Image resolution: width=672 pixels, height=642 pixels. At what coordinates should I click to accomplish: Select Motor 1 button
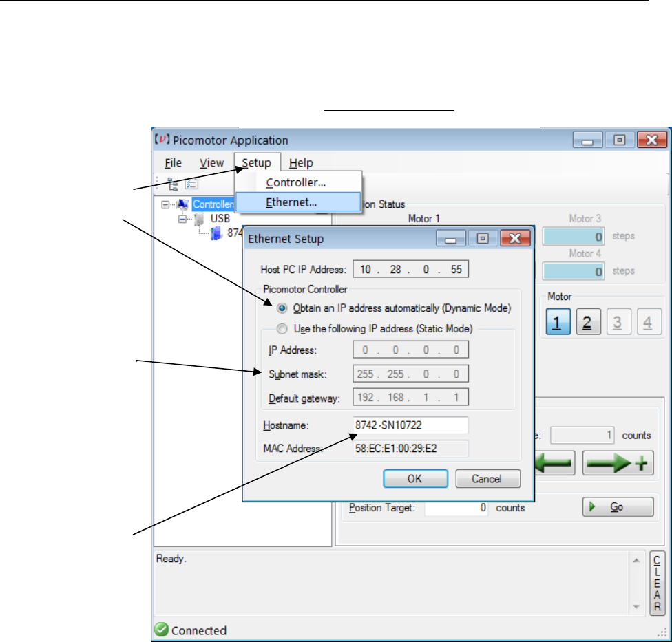coord(558,321)
